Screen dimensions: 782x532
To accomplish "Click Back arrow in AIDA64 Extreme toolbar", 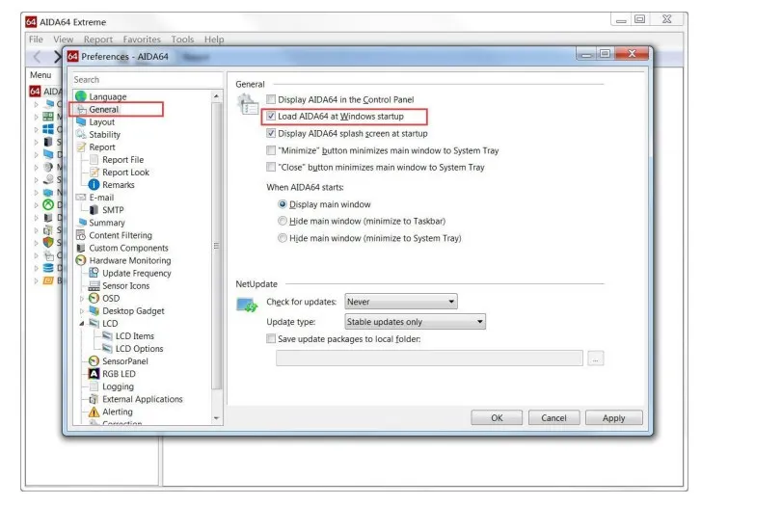I will (38, 57).
